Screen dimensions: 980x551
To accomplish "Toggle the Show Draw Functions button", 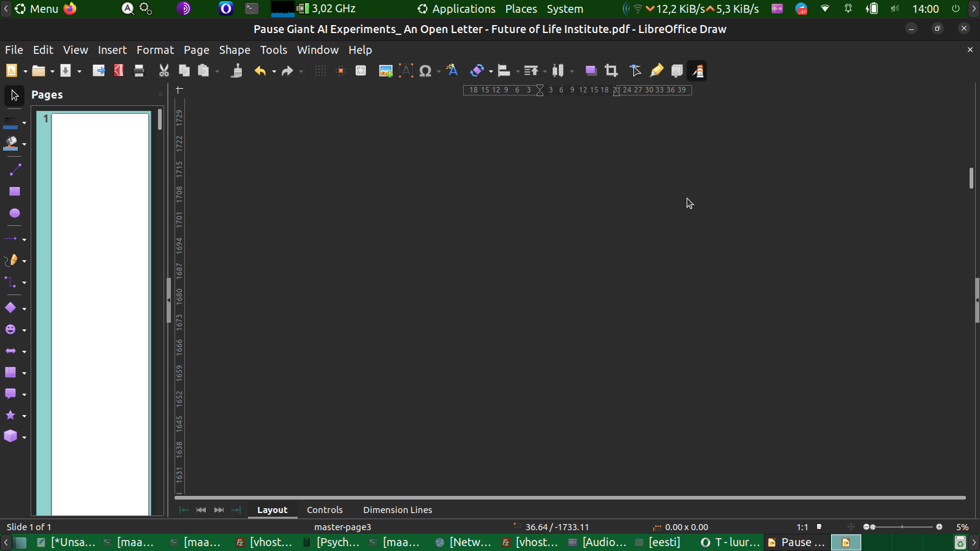I will tap(698, 71).
